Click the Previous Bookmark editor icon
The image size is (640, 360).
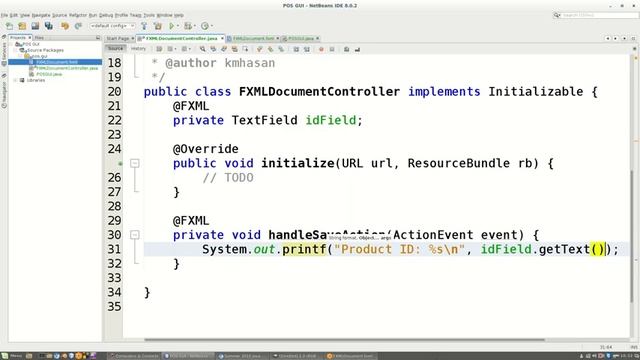[x=260, y=49]
